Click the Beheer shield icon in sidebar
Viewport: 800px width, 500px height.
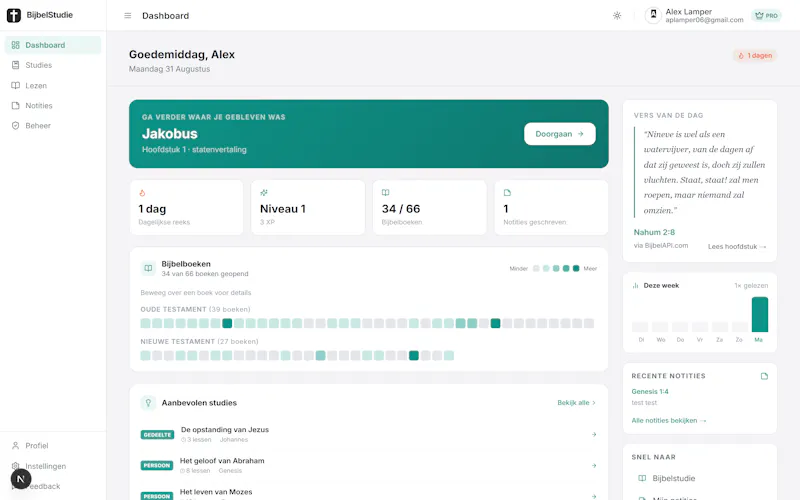pyautogui.click(x=15, y=126)
